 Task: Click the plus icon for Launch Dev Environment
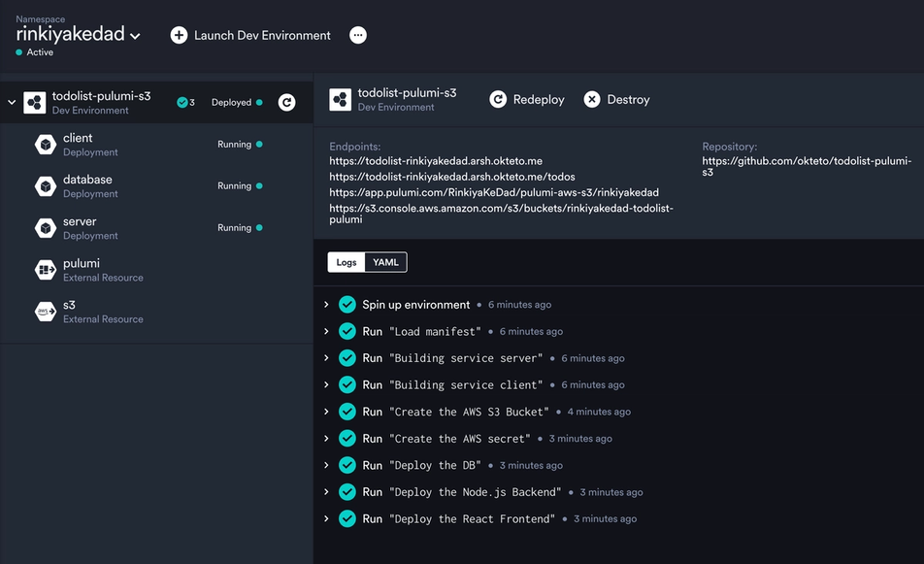[179, 35]
